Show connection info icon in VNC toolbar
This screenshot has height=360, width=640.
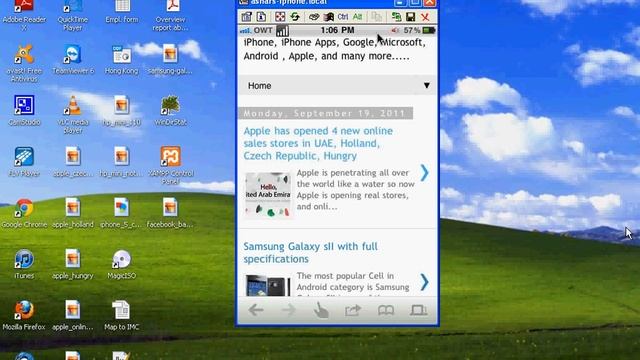point(261,17)
